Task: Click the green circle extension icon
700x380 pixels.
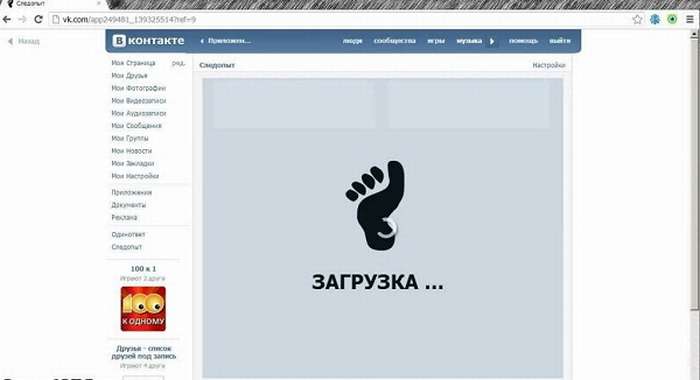Action: (x=672, y=19)
